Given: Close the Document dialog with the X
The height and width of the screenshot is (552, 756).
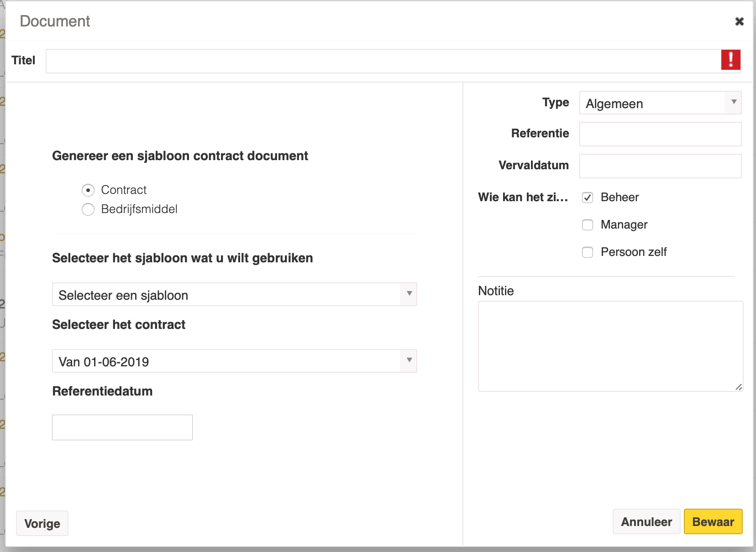Looking at the screenshot, I should pyautogui.click(x=739, y=21).
